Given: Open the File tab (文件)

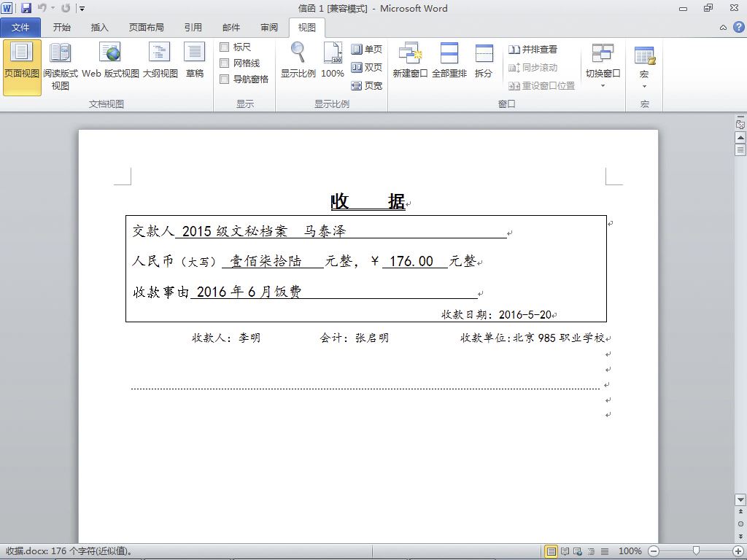Looking at the screenshot, I should coord(20,28).
